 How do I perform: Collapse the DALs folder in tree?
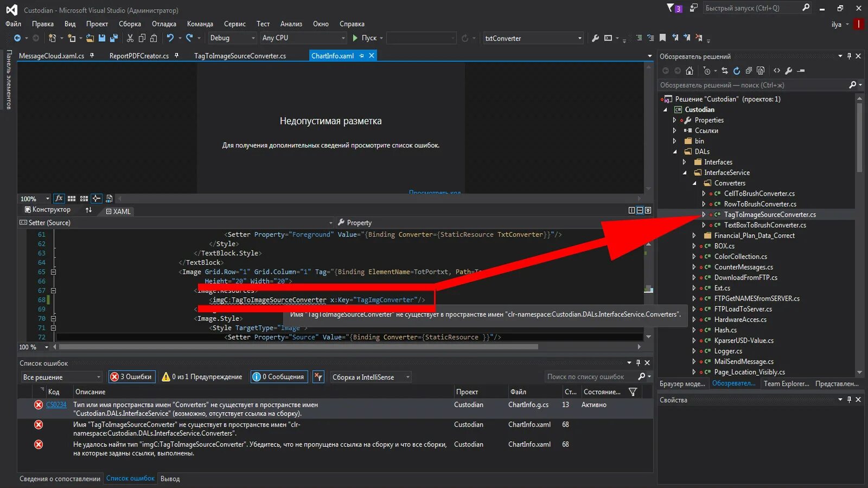[675, 152]
